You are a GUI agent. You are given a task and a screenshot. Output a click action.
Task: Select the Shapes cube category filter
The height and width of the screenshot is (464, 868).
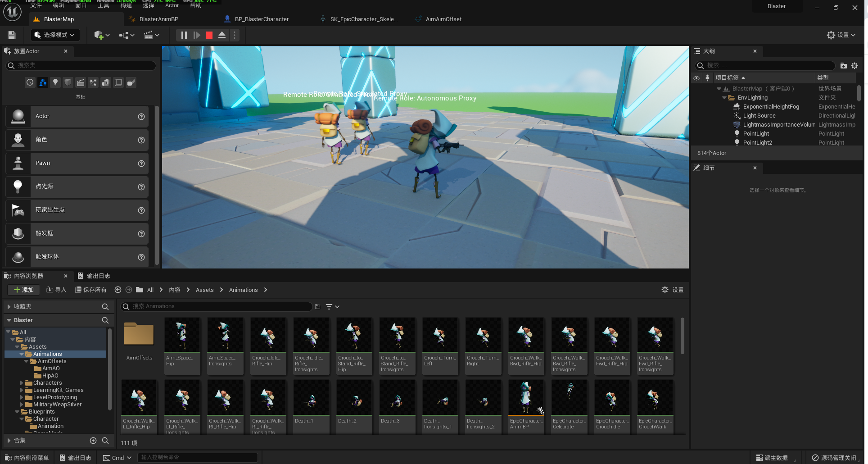68,82
